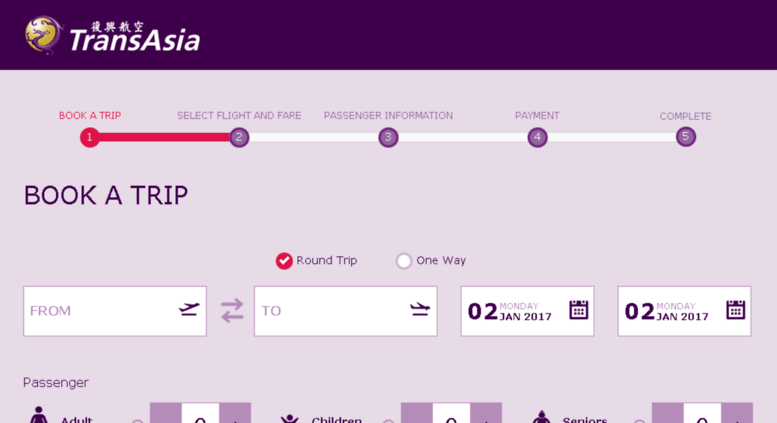
Task: Open the FROM airport field
Action: [x=115, y=311]
